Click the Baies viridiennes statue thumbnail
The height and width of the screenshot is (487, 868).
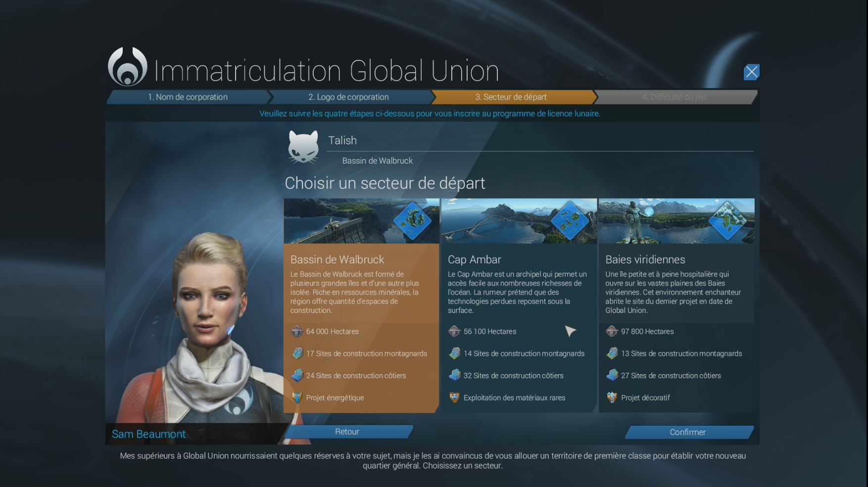(676, 221)
